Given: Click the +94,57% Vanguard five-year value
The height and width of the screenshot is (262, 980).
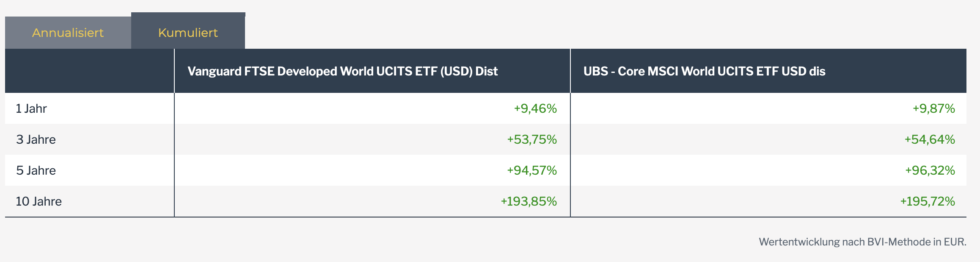Looking at the screenshot, I should [532, 170].
